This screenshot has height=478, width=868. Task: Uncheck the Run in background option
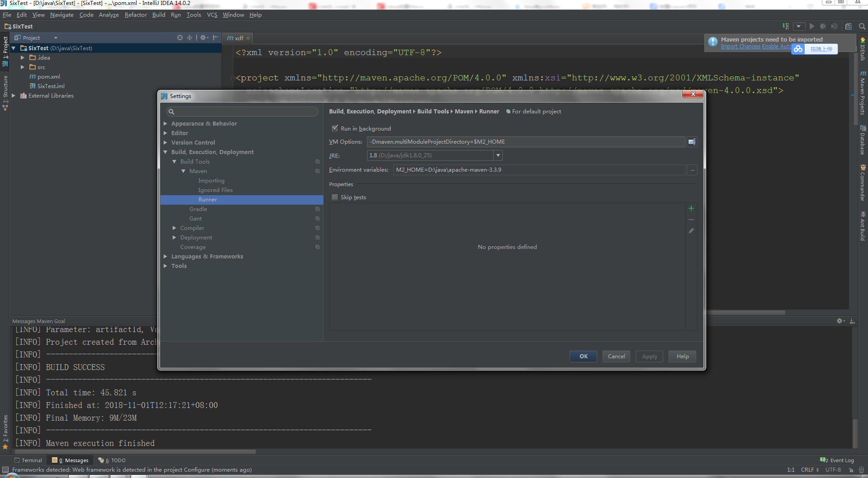click(x=335, y=128)
